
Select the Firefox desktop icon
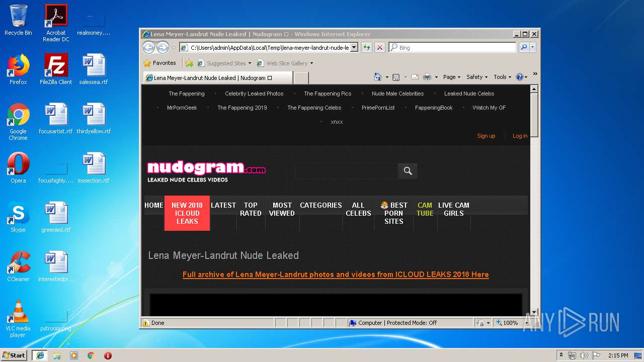click(x=18, y=69)
